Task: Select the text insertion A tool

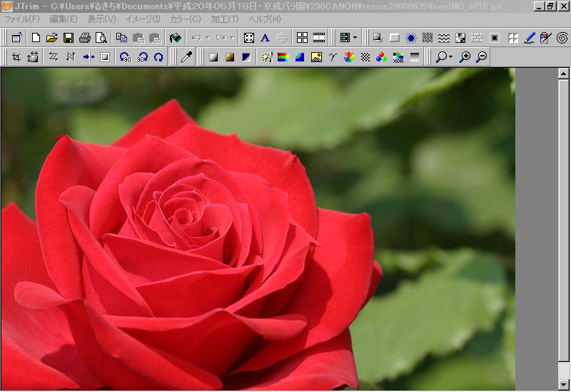Action: point(266,38)
